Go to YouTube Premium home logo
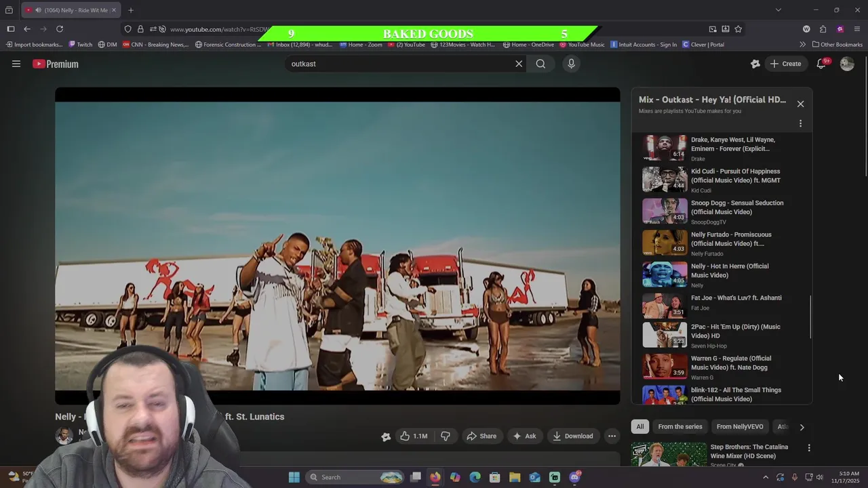Screen dimensions: 868x488 [56, 64]
